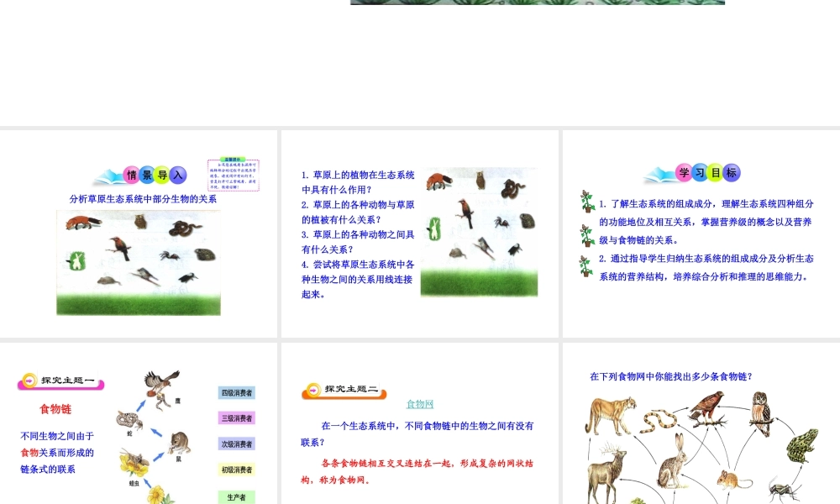Select the striped snake in the food web
The width and height of the screenshot is (840, 504).
tap(659, 421)
